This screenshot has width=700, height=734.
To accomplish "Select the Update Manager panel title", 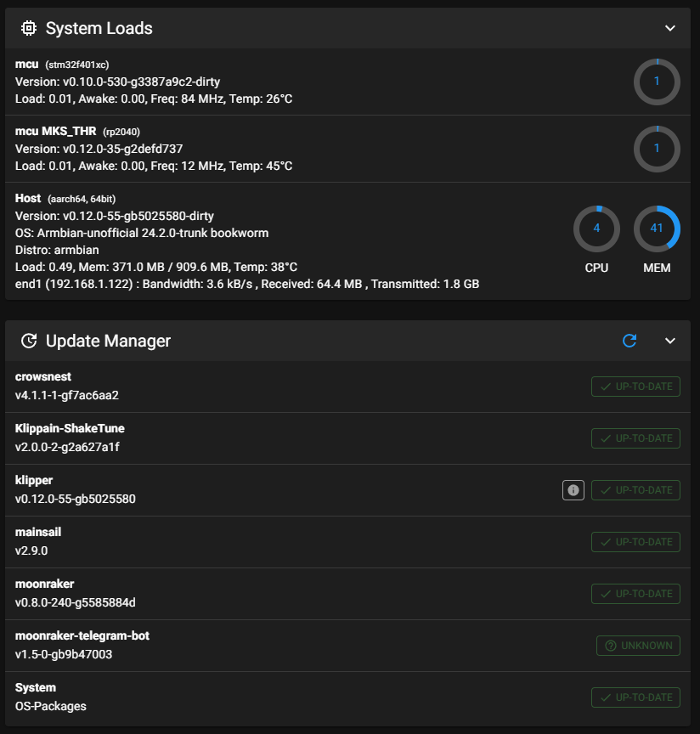I will coord(108,341).
